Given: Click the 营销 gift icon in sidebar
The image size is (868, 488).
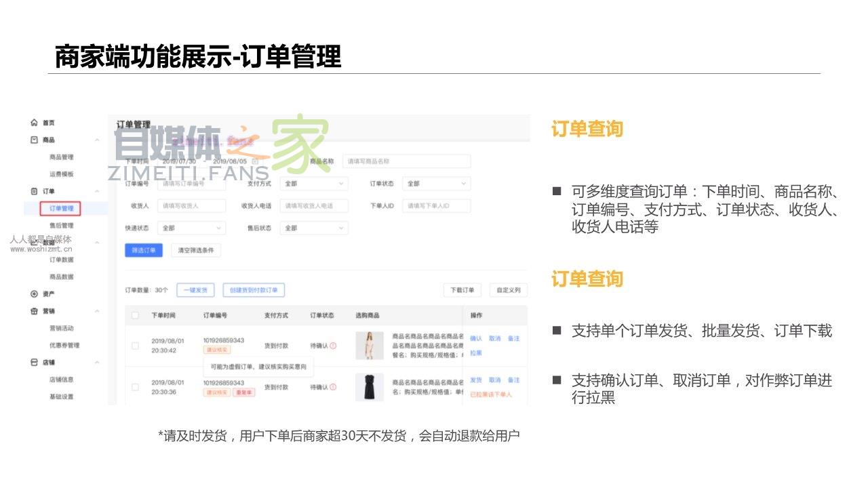Looking at the screenshot, I should [x=34, y=311].
